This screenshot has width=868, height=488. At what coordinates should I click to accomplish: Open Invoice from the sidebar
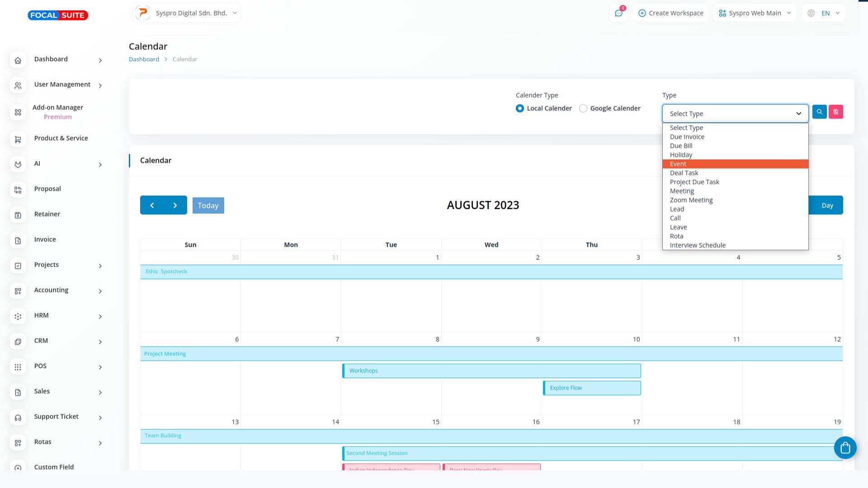pyautogui.click(x=45, y=239)
